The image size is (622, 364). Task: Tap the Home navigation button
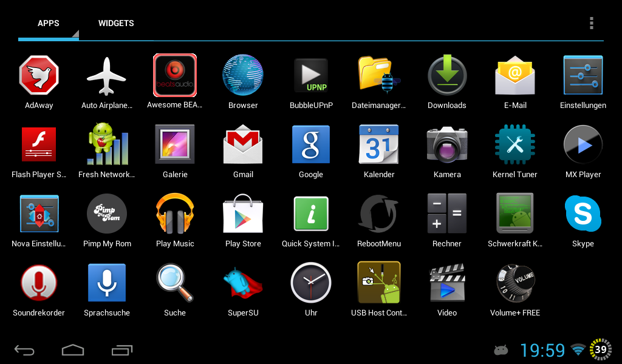point(73,350)
